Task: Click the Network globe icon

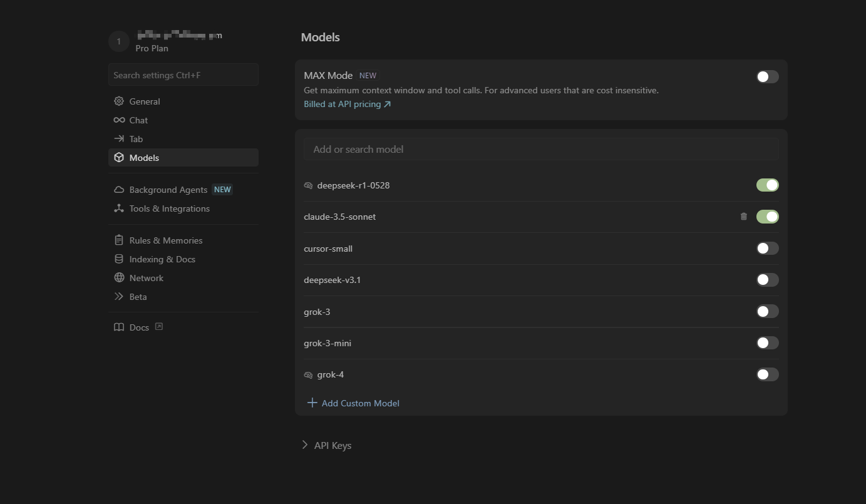Action: pos(119,278)
